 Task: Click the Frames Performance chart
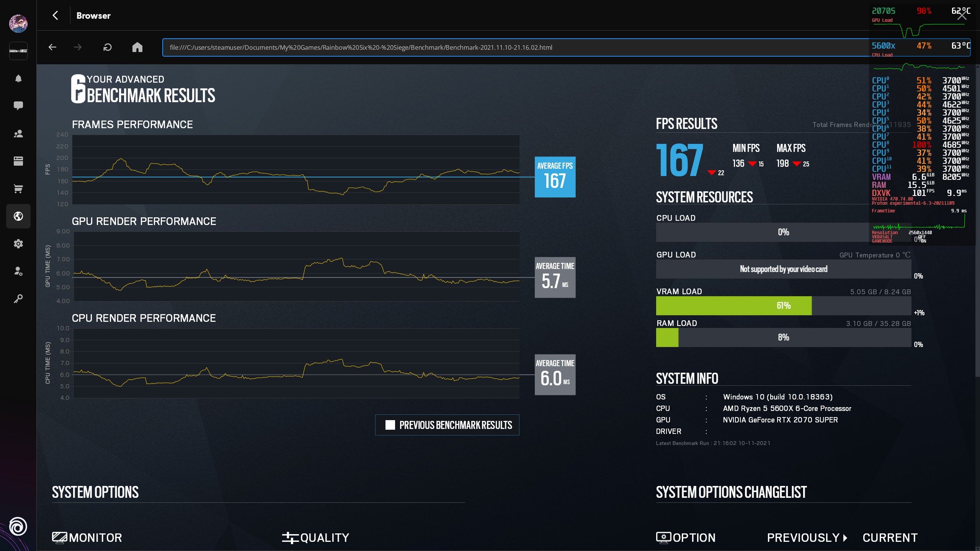coord(296,170)
